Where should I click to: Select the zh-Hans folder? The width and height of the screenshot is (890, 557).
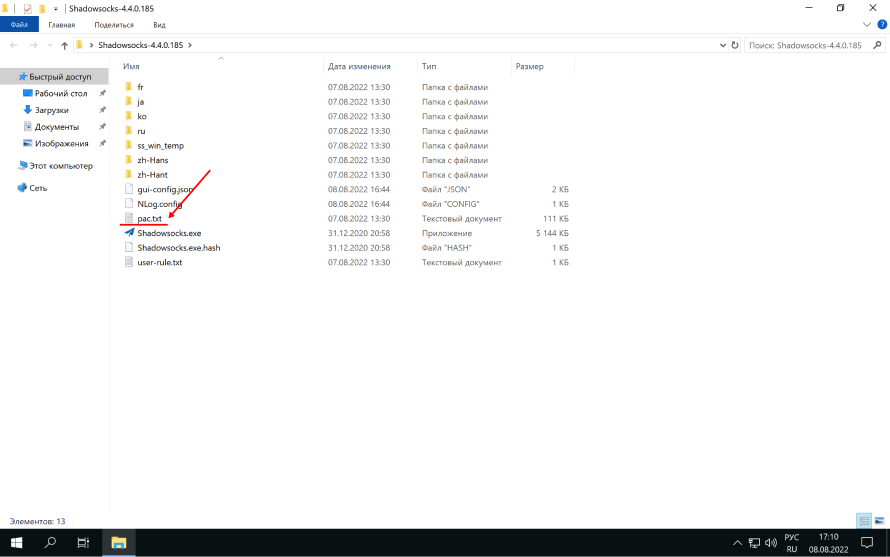point(153,160)
